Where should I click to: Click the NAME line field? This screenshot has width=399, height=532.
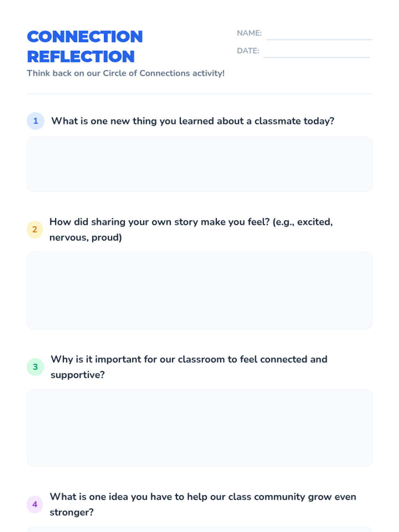319,36
